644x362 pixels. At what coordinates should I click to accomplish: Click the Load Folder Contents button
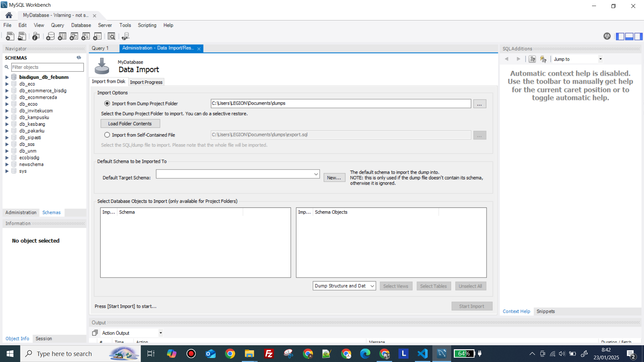[130, 124]
